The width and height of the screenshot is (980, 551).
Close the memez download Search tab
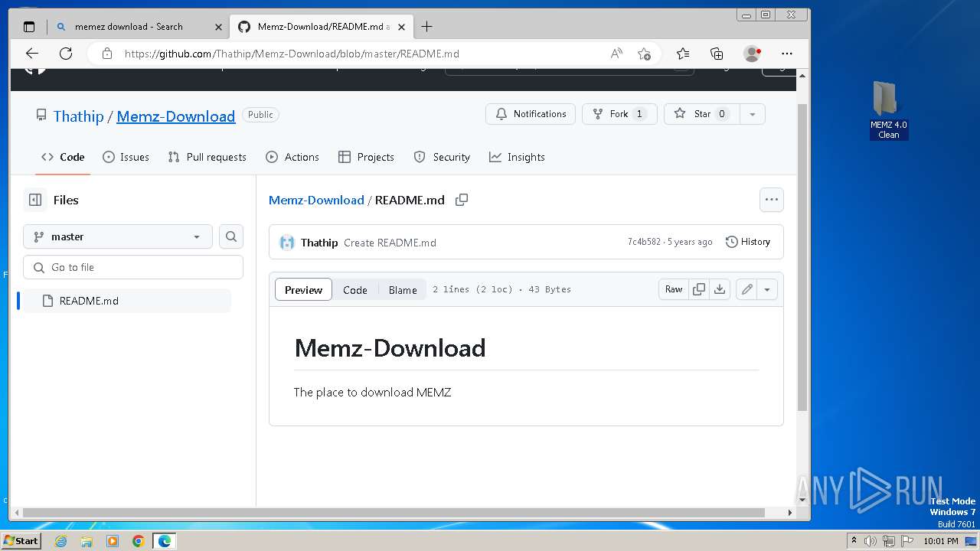pyautogui.click(x=218, y=27)
